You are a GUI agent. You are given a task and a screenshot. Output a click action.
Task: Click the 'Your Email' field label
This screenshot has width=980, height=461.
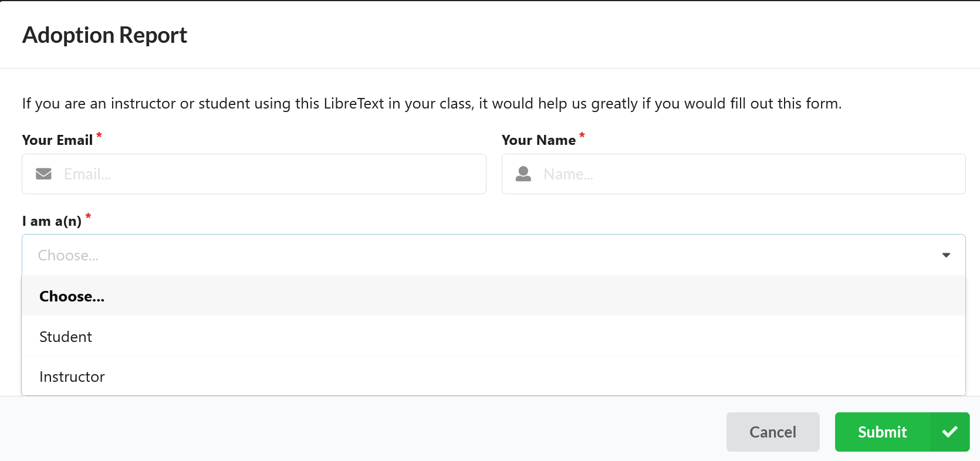click(x=58, y=140)
